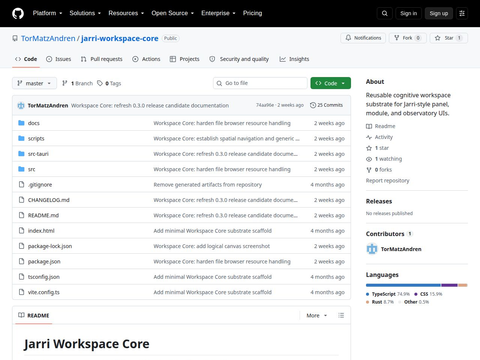Click the .gitignore file icon
Viewport: 480px width, 360px height.
point(21,184)
